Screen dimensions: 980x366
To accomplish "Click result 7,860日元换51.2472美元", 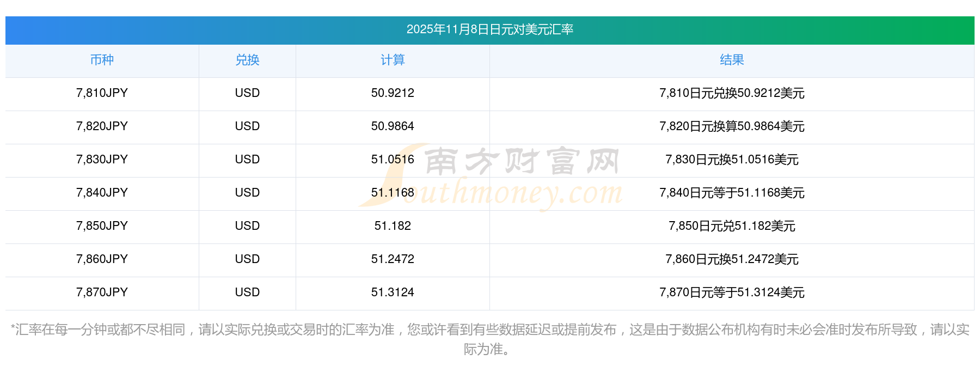I will [732, 259].
